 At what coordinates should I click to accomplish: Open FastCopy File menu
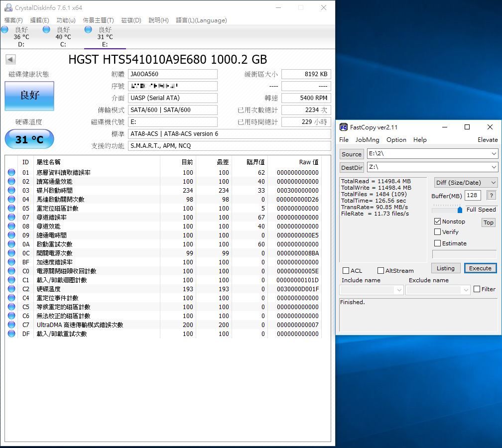click(344, 140)
